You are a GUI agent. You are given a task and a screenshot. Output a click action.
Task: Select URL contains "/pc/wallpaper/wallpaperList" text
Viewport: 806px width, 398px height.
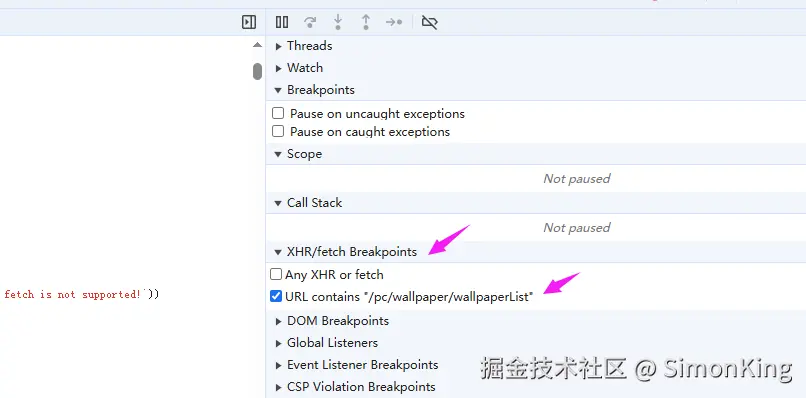[409, 297]
